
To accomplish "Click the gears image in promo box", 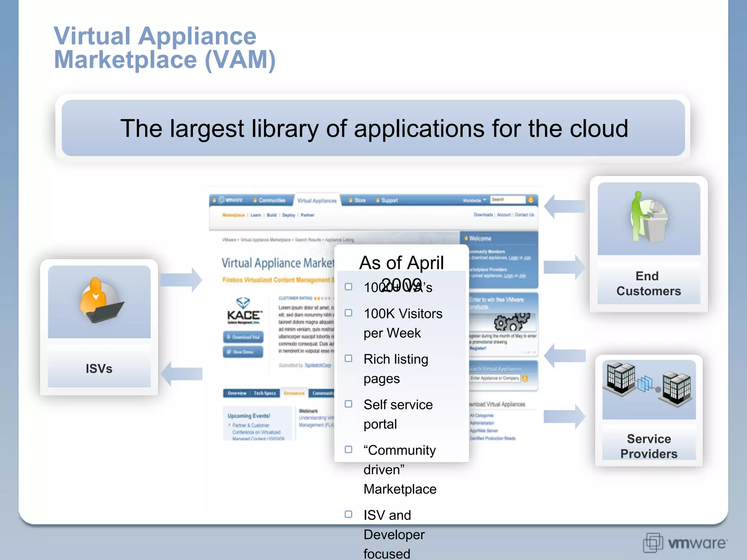I will [512, 321].
